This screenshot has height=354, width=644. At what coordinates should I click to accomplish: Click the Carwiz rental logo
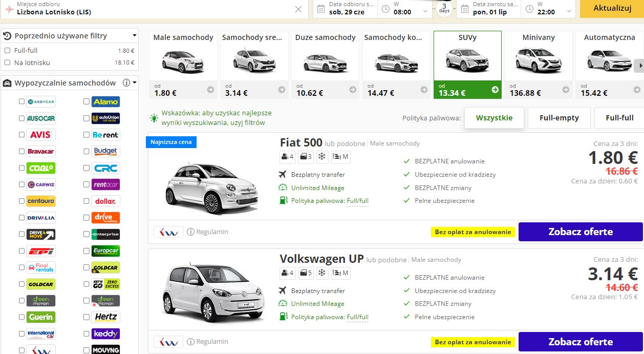[41, 184]
